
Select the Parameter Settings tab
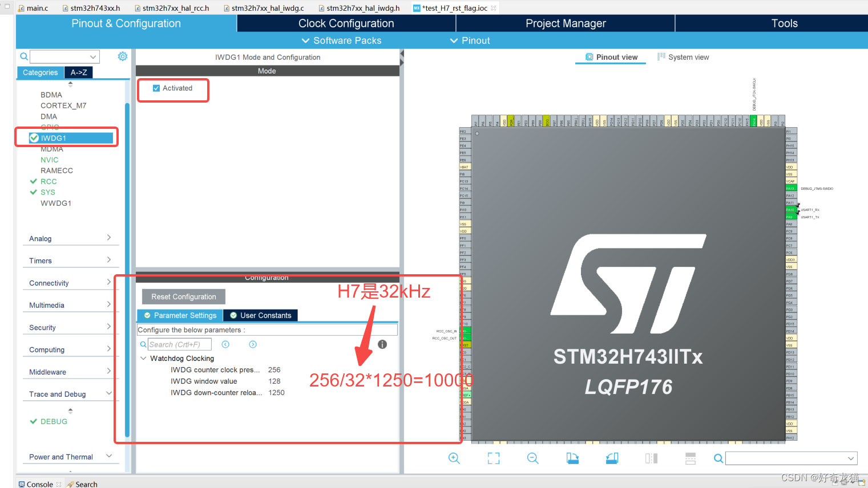[180, 315]
